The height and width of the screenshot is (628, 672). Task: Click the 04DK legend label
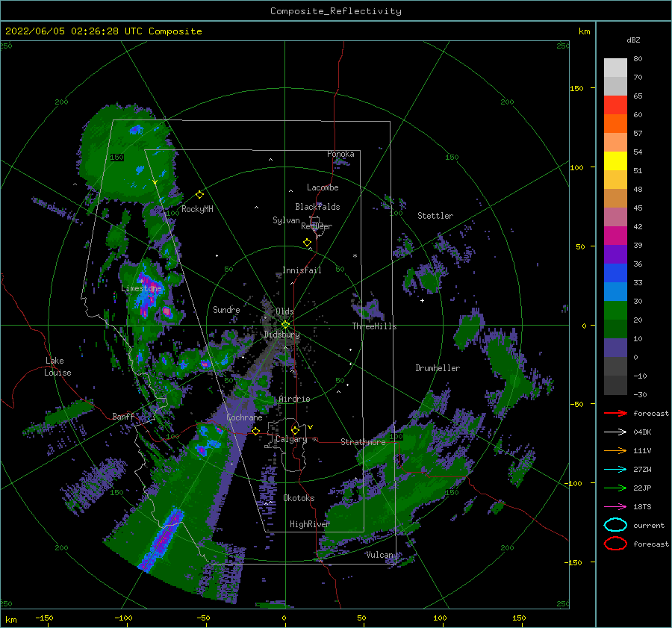coord(642,432)
